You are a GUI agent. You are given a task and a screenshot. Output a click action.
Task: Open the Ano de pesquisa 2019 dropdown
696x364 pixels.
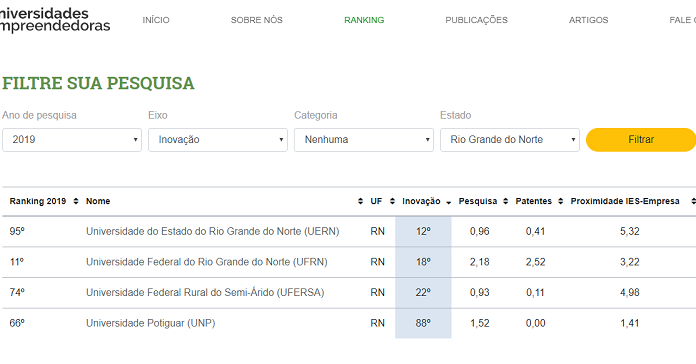tap(72, 140)
